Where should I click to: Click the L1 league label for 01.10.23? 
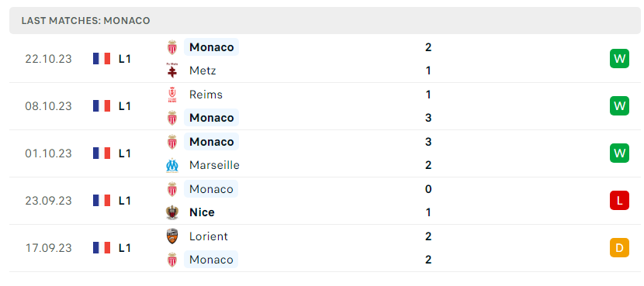coord(124,153)
